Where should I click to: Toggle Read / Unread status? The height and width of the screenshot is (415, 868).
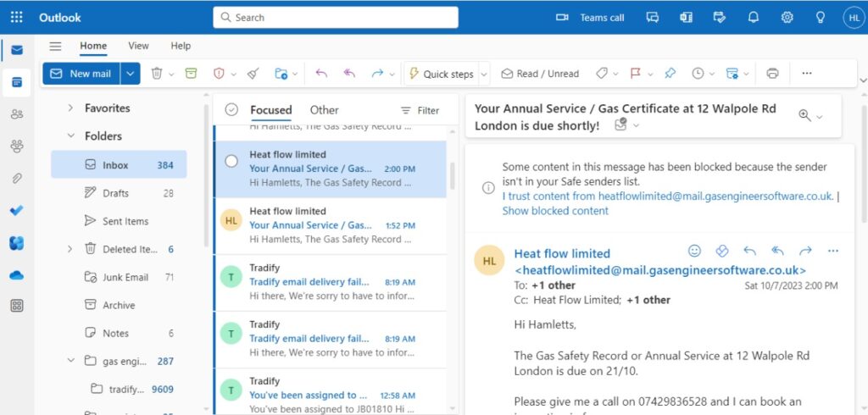coord(540,74)
